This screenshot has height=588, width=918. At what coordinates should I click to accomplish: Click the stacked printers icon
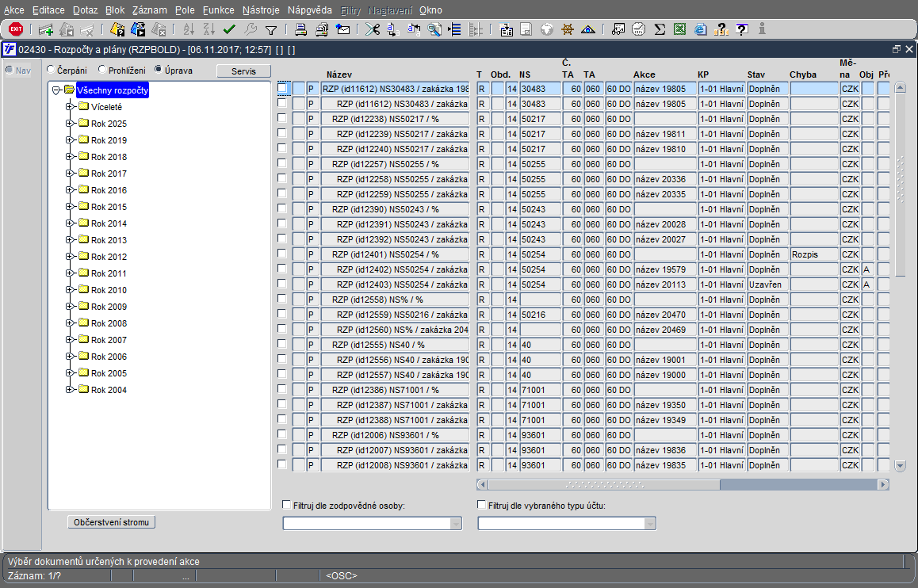tap(322, 29)
